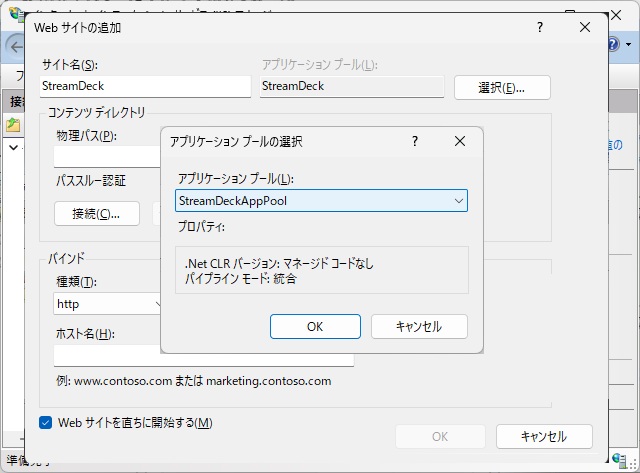Screen dimensions: 640x473
Task: Open the http binding type dropdown
Action: [108, 304]
